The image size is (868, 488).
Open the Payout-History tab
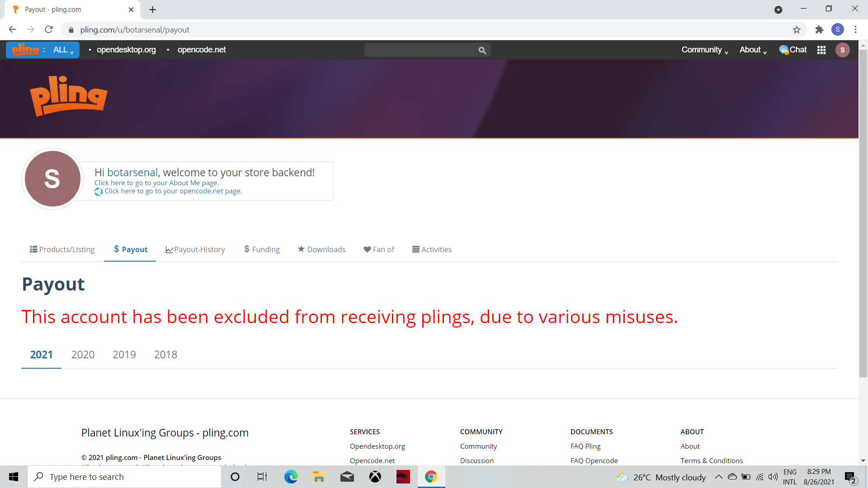[195, 249]
